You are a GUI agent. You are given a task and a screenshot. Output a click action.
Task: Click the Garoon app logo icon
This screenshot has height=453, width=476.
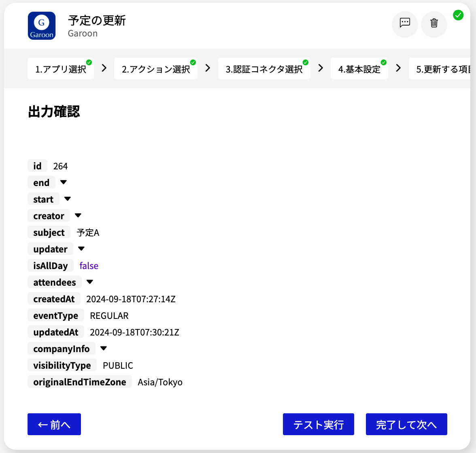point(42,26)
